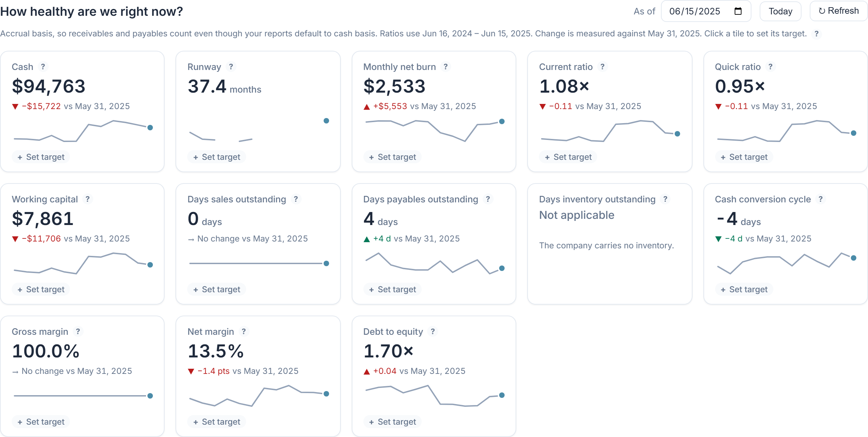868x437 pixels.
Task: Click the 0.95× quick ratio value
Action: point(740,86)
